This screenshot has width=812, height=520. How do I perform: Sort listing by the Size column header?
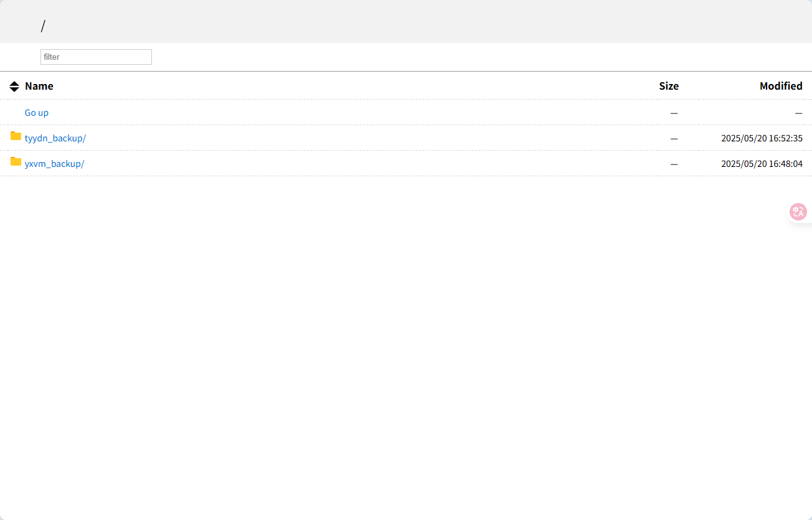pos(668,86)
